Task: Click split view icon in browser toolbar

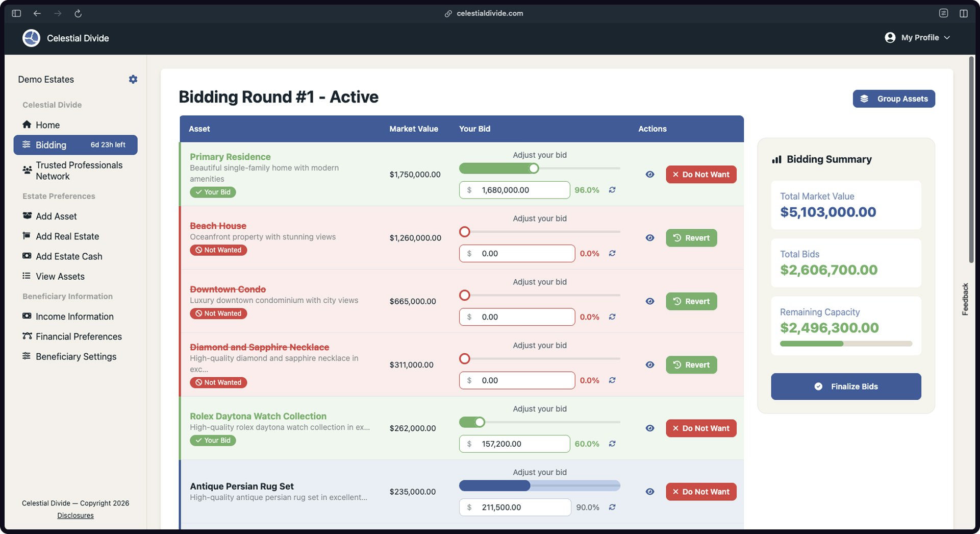Action: (963, 13)
